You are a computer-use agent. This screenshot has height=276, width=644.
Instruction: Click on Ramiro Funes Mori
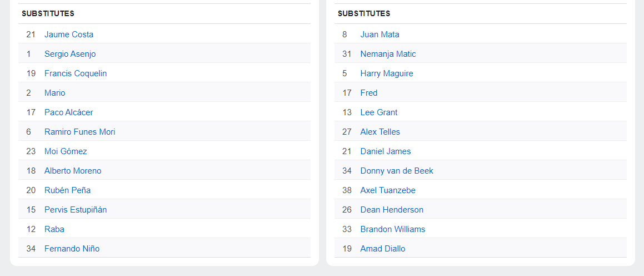pyautogui.click(x=80, y=132)
